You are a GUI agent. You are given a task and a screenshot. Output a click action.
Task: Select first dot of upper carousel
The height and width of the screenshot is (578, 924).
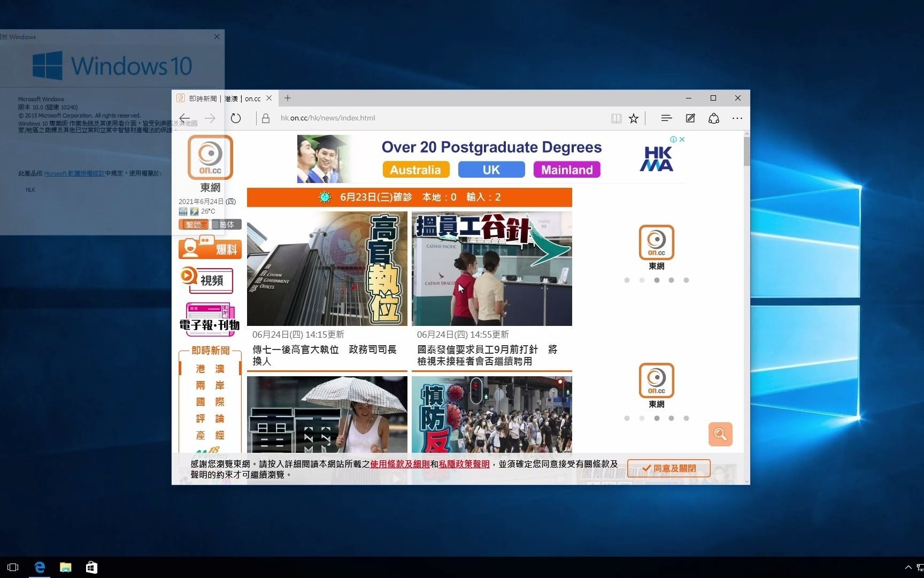click(627, 280)
